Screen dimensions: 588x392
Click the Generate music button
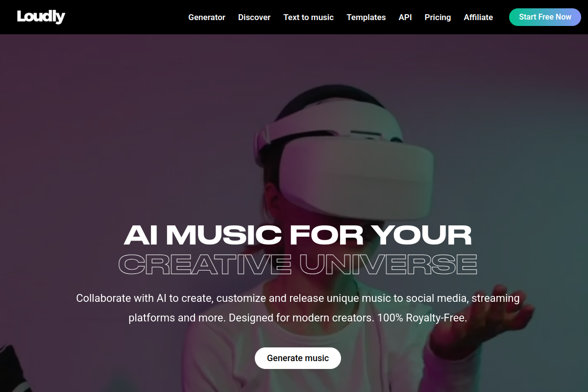coord(298,358)
